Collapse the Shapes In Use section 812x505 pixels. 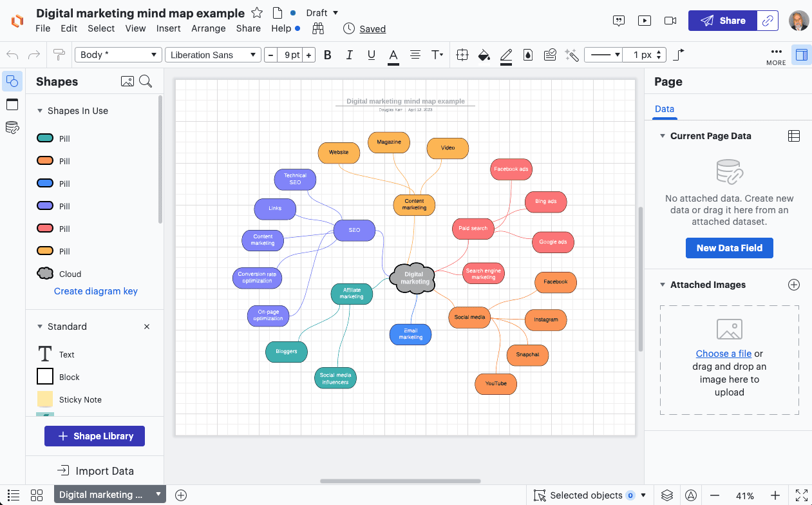click(x=40, y=111)
